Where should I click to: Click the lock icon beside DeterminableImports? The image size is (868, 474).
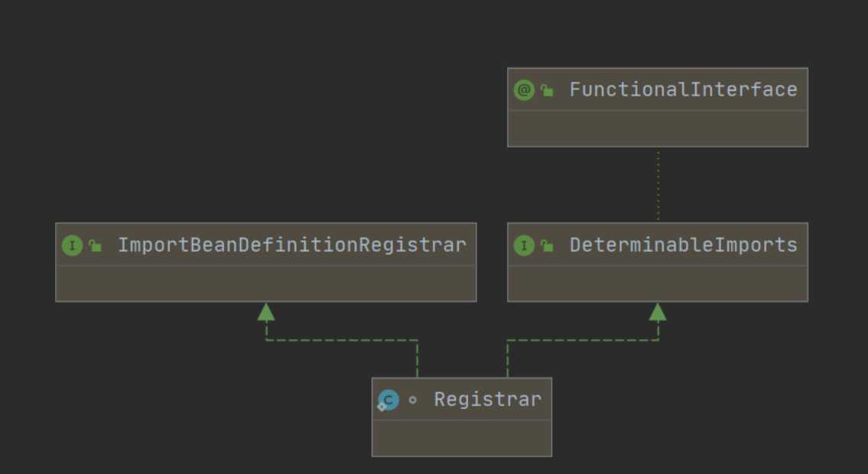547,246
